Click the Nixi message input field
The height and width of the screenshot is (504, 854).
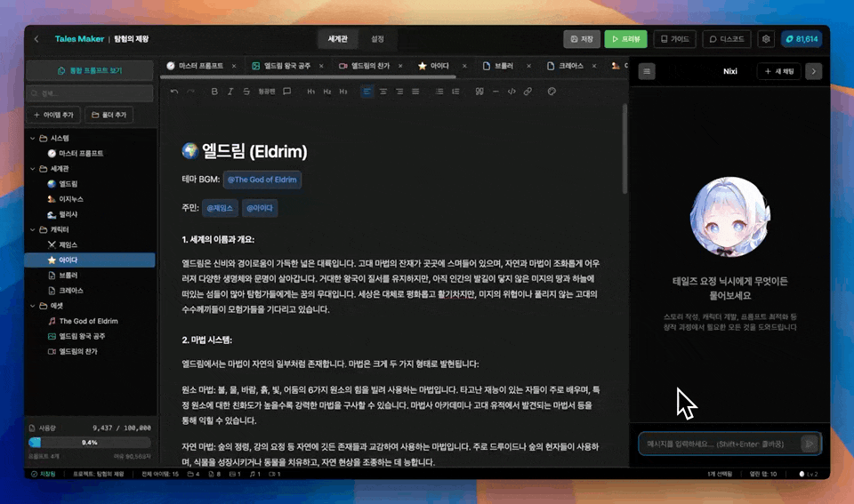(719, 443)
